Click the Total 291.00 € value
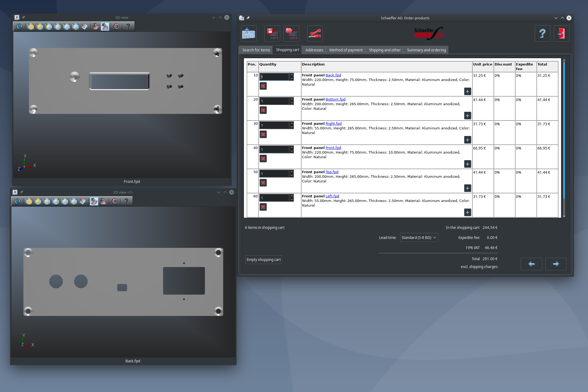 pyautogui.click(x=490, y=259)
